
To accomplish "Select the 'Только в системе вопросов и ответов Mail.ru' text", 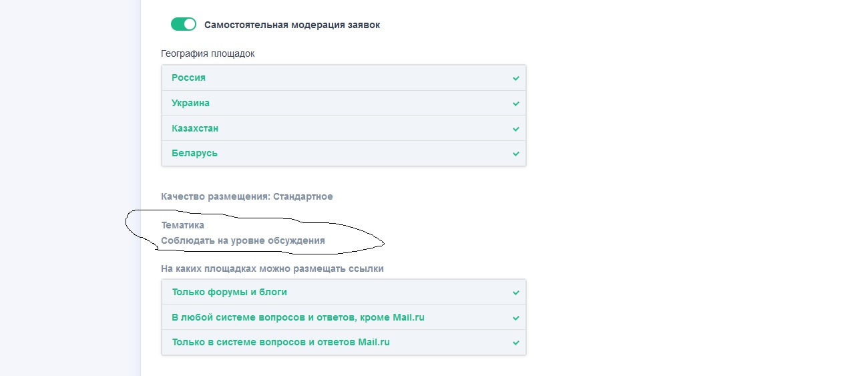I will (x=280, y=342).
